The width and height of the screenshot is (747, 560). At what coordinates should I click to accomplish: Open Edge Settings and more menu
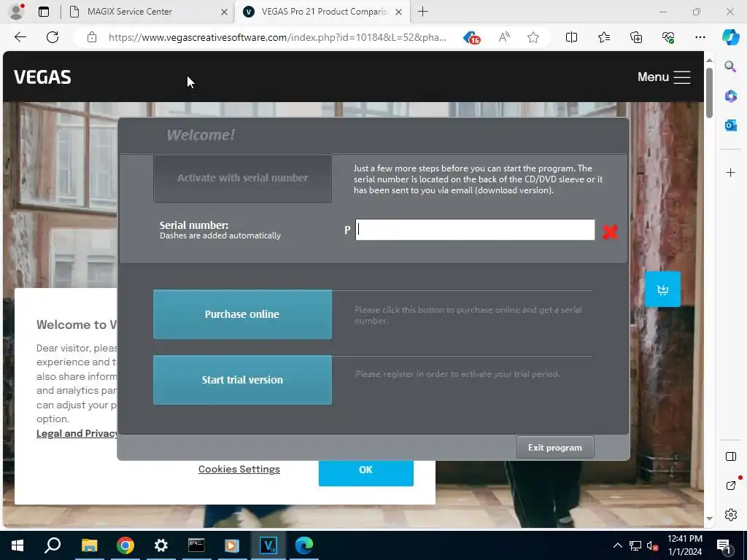click(700, 37)
